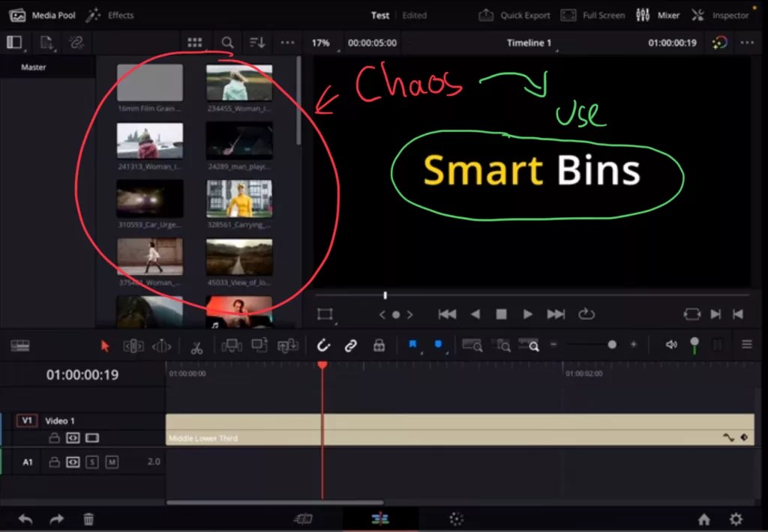Viewport: 768px width, 532px height.
Task: Show the Inspector panel
Action: [720, 14]
